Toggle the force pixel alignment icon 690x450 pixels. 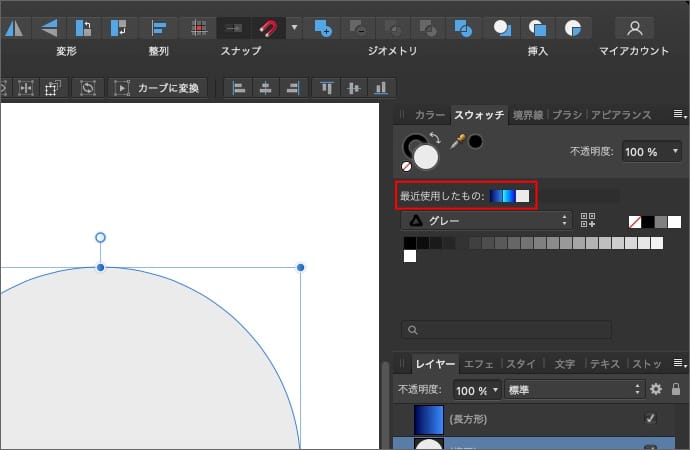[200, 27]
